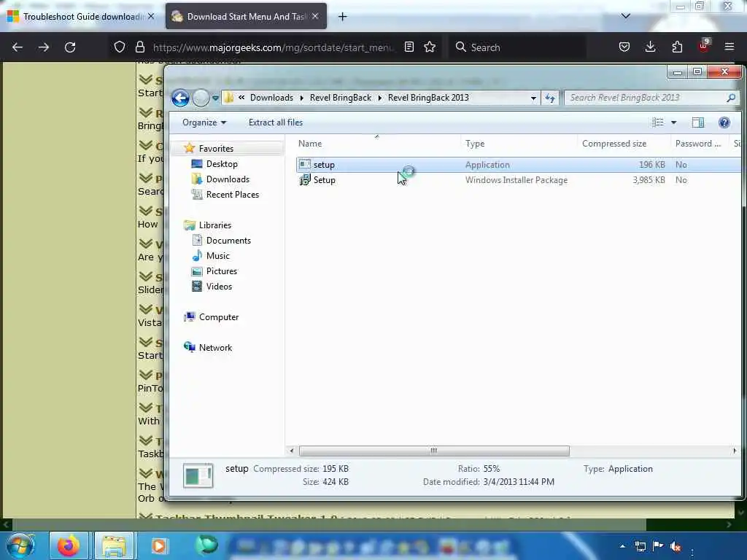Toggle the preview pane
Screen dimensions: 747x560
click(697, 122)
